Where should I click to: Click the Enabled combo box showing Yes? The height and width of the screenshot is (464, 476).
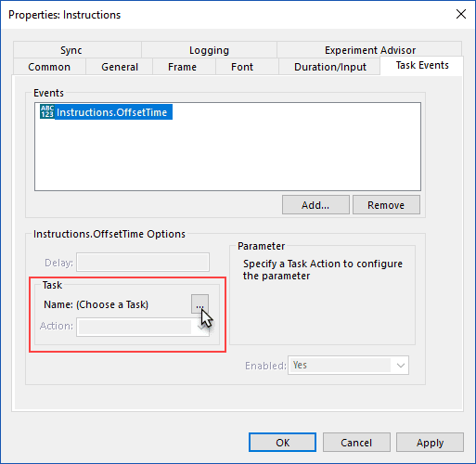tap(348, 366)
